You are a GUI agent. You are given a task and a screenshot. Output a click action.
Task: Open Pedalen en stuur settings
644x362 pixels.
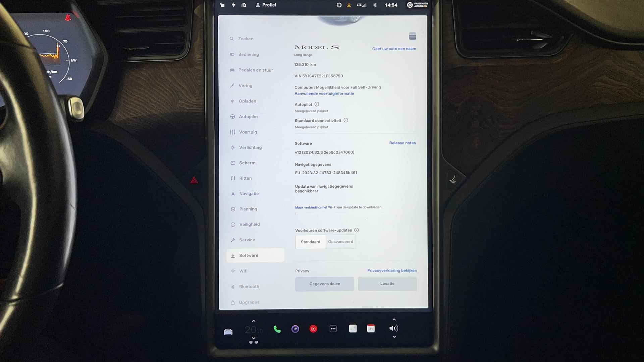point(256,70)
